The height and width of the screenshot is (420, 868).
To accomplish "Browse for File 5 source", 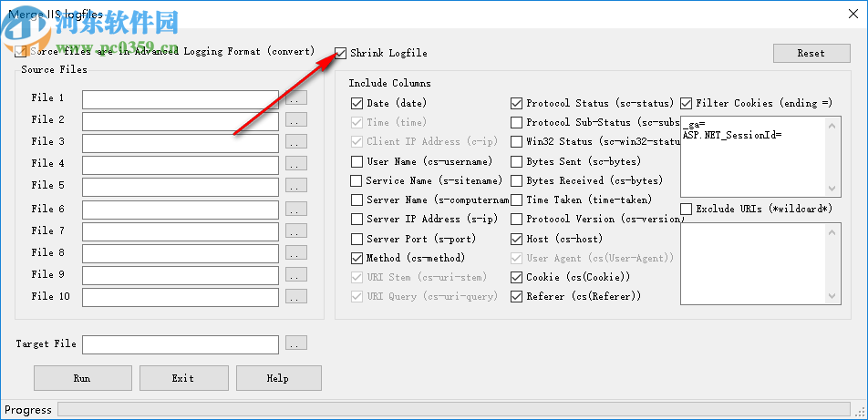I will pyautogui.click(x=296, y=185).
